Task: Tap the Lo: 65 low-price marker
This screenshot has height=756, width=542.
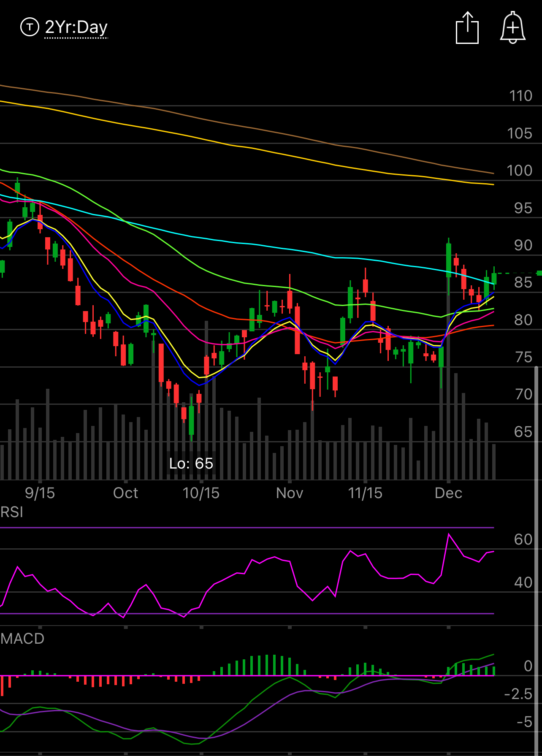Action: (x=191, y=463)
